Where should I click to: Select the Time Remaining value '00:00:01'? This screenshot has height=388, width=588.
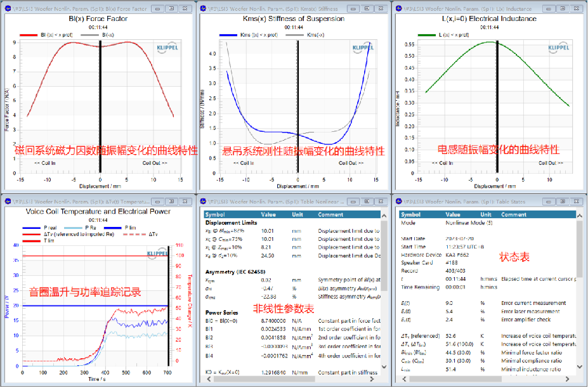click(x=455, y=287)
